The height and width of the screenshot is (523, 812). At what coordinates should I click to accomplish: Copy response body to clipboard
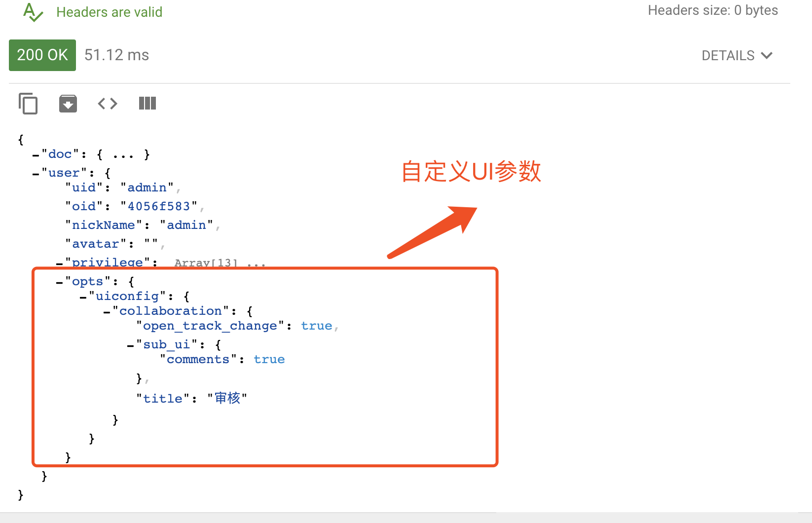coord(28,104)
